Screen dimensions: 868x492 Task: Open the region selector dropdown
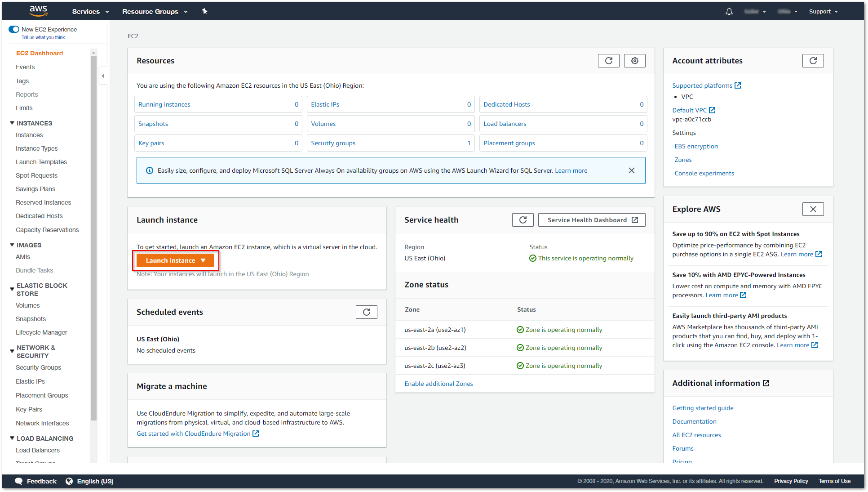coord(788,12)
